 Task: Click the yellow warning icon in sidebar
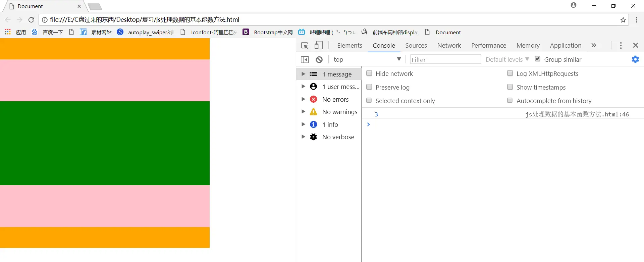click(x=314, y=112)
